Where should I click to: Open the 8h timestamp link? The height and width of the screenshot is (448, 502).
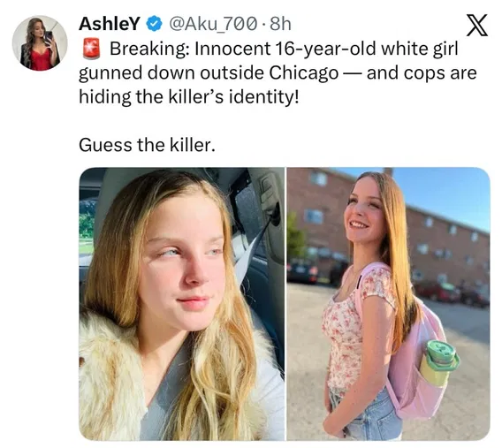[x=280, y=24]
